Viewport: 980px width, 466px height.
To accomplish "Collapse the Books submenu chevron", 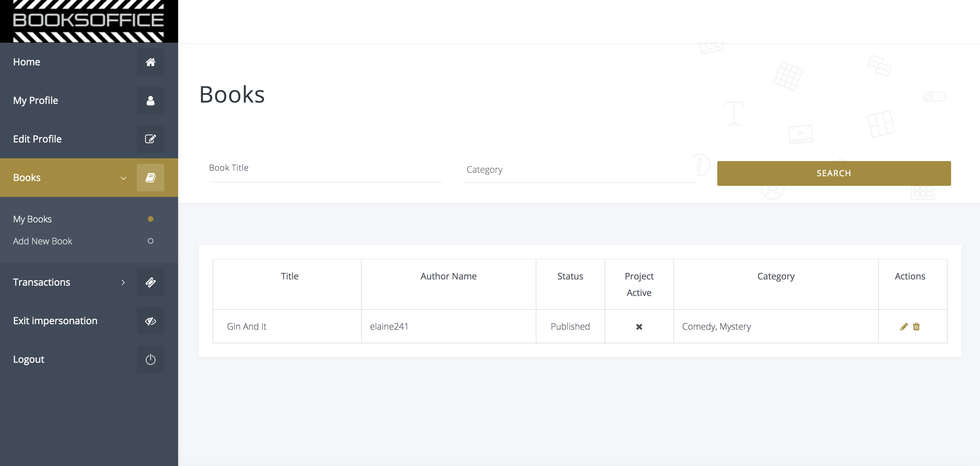I will coord(123,178).
